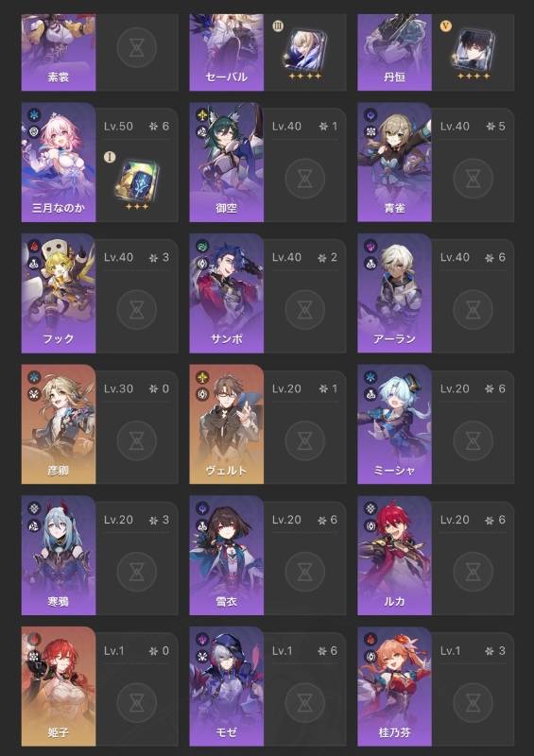The image size is (534, 756).
Task: Tap the empty light cone slot beside フック
Action: click(137, 310)
